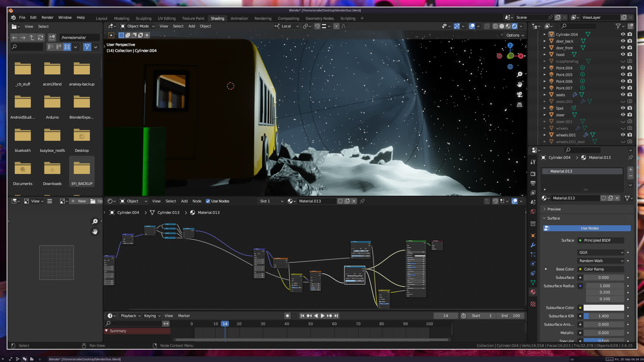Uncheck the Use Nodes checkbox
The image size is (644, 362).
pos(208,201)
